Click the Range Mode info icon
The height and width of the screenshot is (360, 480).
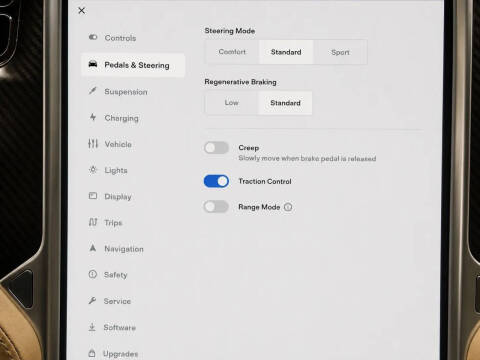288,207
